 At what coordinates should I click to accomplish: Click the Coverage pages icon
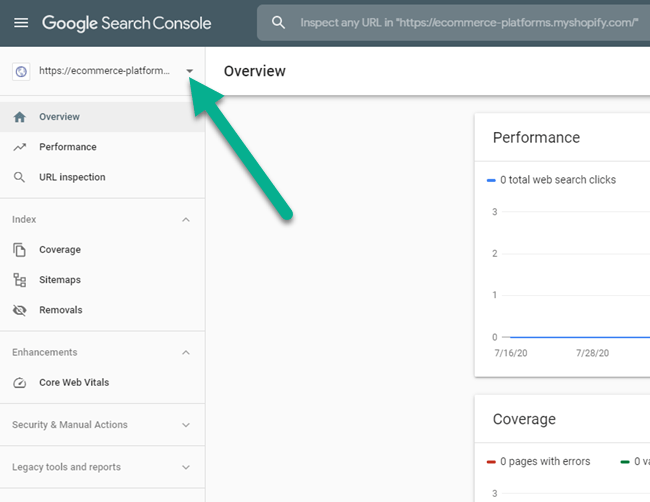[19, 250]
